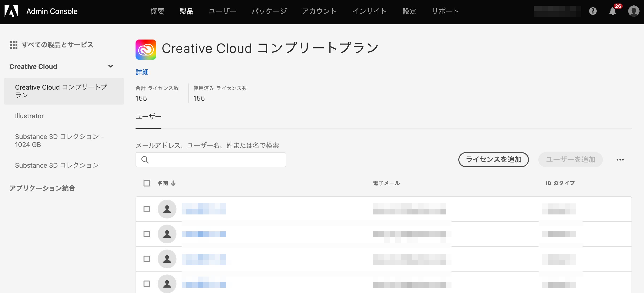Click the user search input field
The image size is (644, 293).
point(211,160)
